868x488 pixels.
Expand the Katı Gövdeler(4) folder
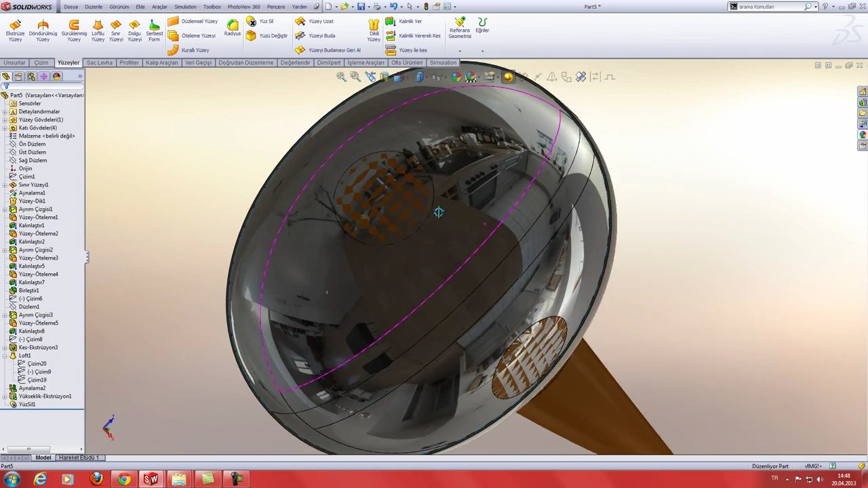[x=5, y=128]
